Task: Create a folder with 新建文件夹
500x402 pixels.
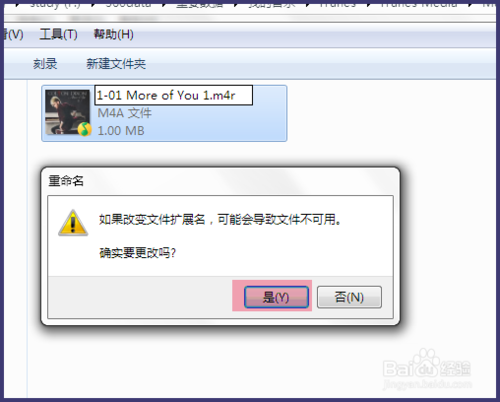Action: tap(116, 64)
